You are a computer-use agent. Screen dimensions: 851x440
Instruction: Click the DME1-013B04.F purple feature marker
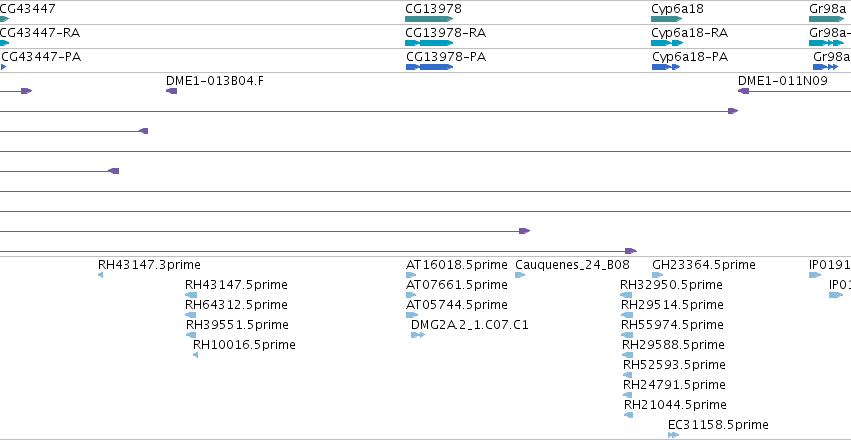172,91
